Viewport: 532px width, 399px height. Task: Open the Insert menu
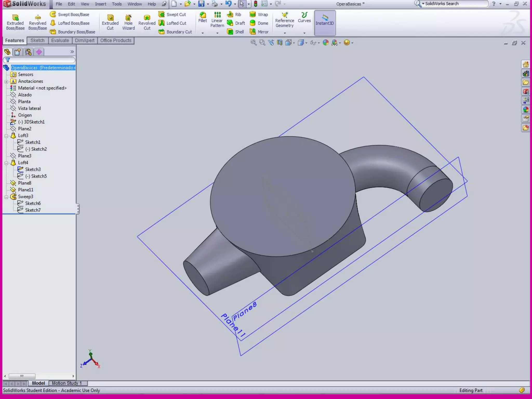[101, 4]
